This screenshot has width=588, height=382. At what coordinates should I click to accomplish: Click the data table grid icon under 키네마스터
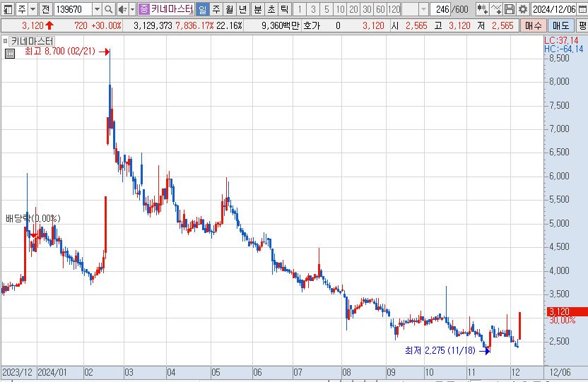click(x=10, y=54)
